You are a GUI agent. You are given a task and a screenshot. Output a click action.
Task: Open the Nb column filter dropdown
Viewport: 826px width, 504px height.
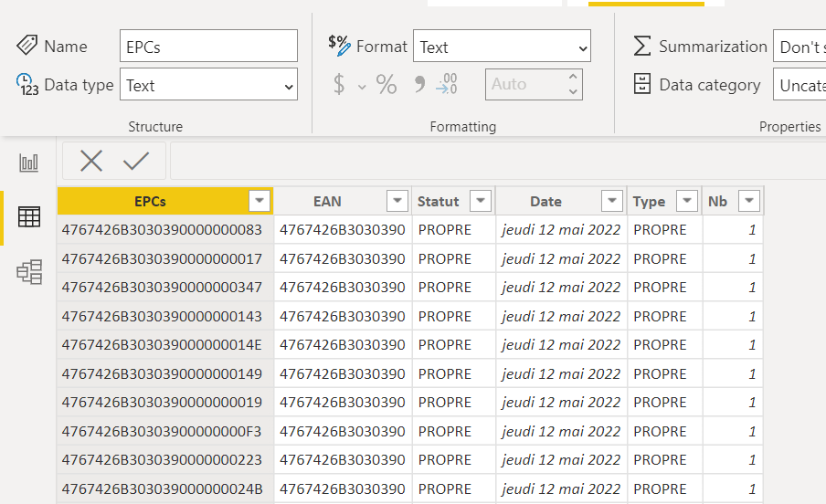click(x=749, y=201)
